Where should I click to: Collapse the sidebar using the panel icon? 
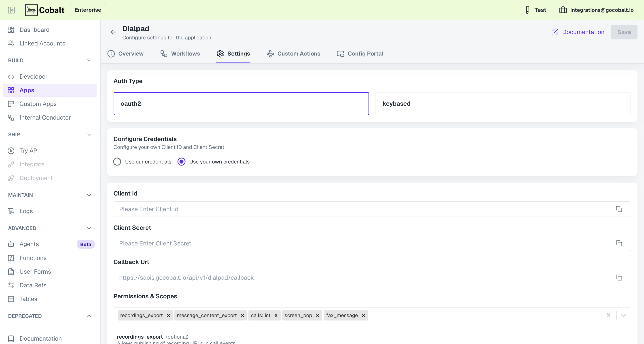(x=11, y=10)
